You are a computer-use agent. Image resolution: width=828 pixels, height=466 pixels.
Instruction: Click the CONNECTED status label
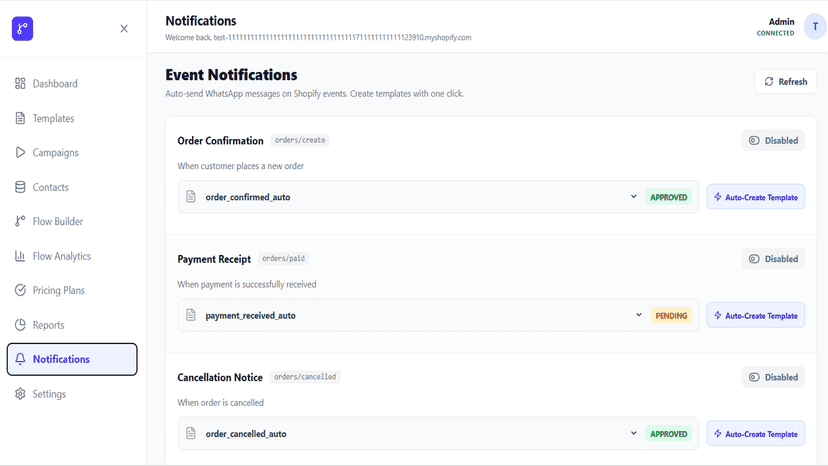point(775,33)
